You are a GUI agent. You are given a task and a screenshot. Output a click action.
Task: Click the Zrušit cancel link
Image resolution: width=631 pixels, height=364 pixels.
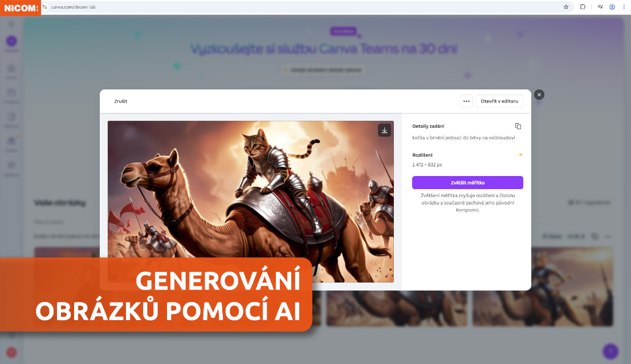pyautogui.click(x=120, y=101)
